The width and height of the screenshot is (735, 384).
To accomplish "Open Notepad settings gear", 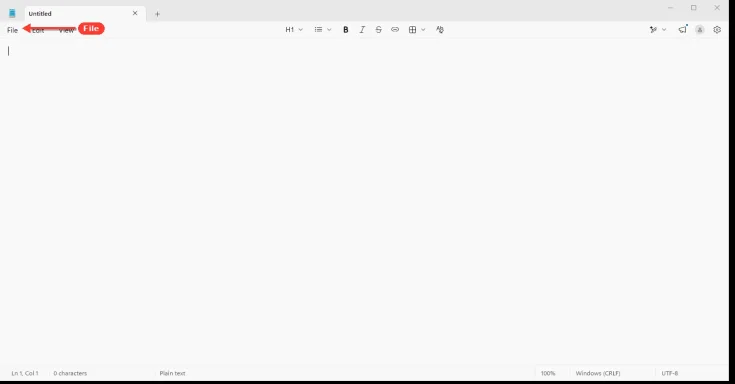I will (x=717, y=30).
